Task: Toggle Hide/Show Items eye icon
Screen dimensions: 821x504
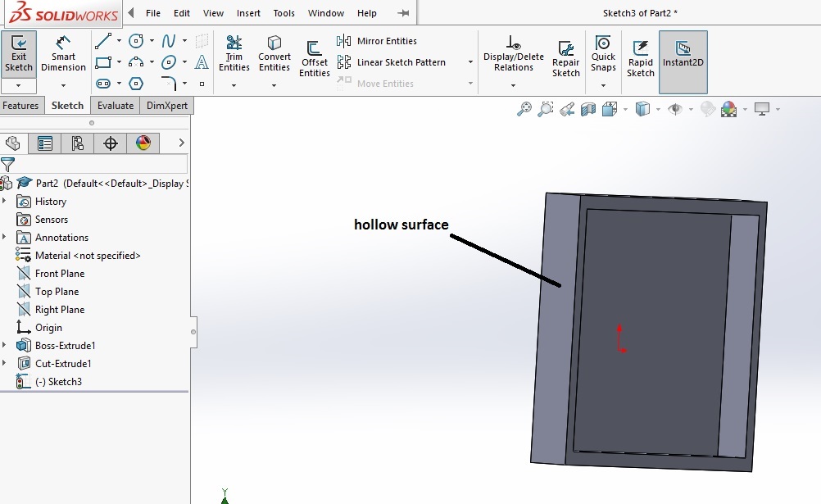Action: pyautogui.click(x=675, y=109)
